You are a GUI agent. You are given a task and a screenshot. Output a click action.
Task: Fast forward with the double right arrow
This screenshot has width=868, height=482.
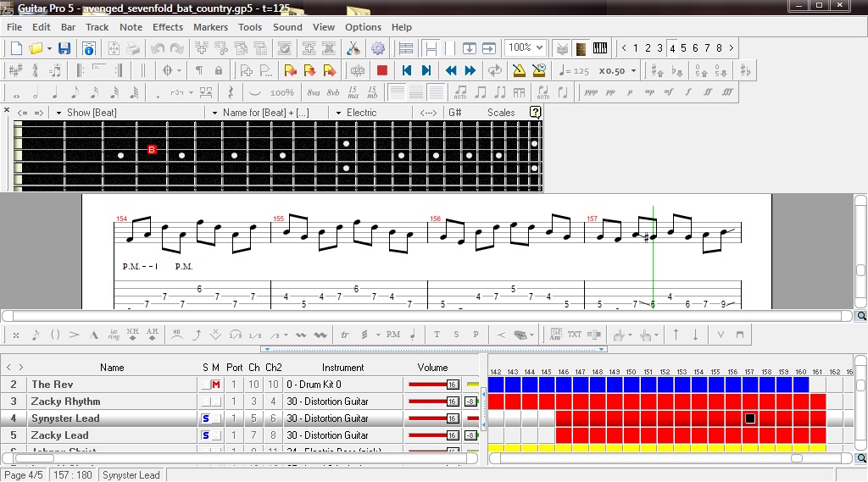(470, 70)
